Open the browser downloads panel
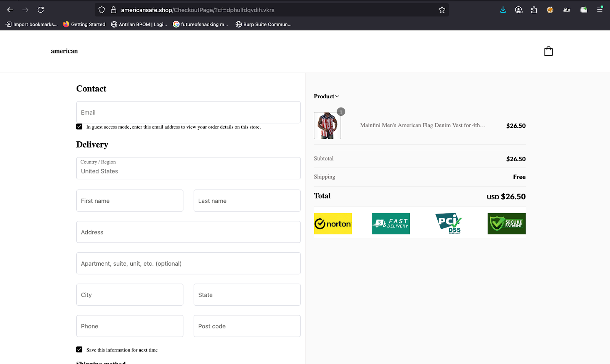 point(503,10)
